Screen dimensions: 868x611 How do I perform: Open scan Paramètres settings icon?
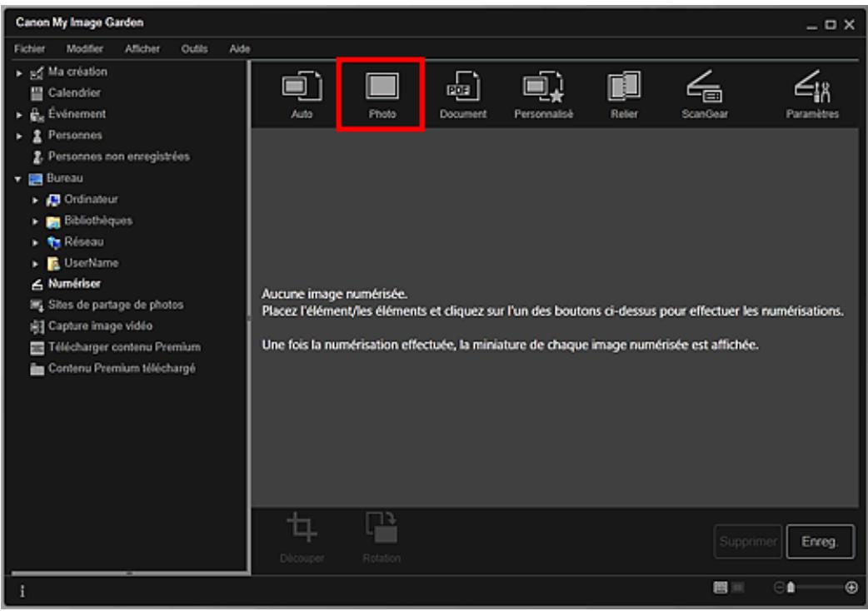(x=811, y=92)
